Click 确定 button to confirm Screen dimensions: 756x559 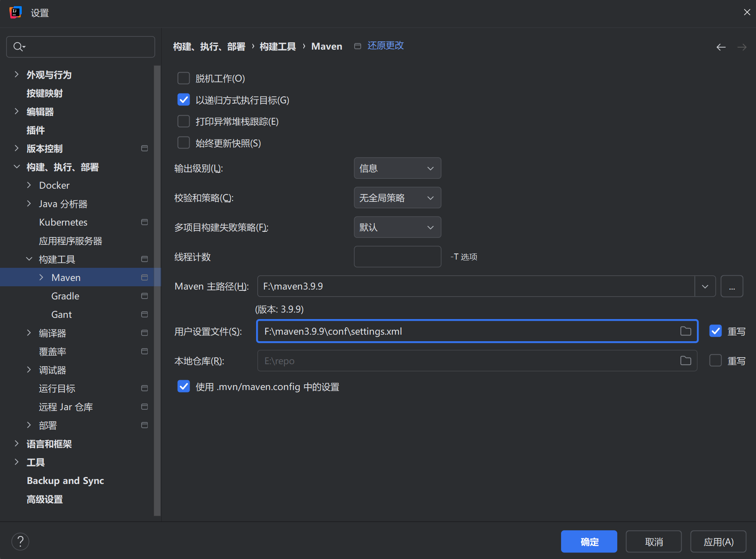tap(589, 541)
